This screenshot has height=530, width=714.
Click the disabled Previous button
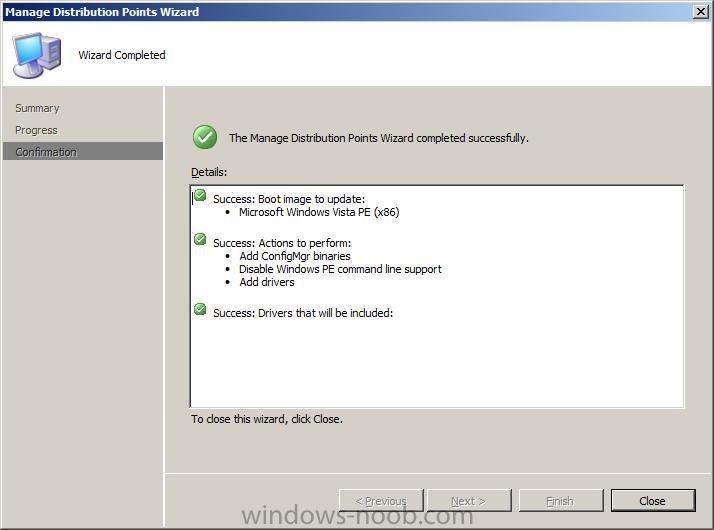point(381,501)
